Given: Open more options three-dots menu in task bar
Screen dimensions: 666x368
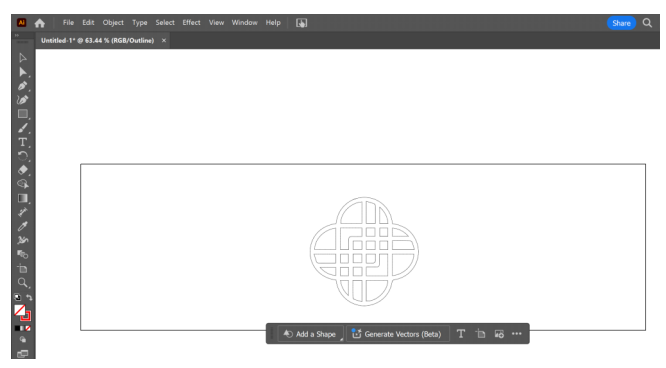Looking at the screenshot, I should click(516, 334).
